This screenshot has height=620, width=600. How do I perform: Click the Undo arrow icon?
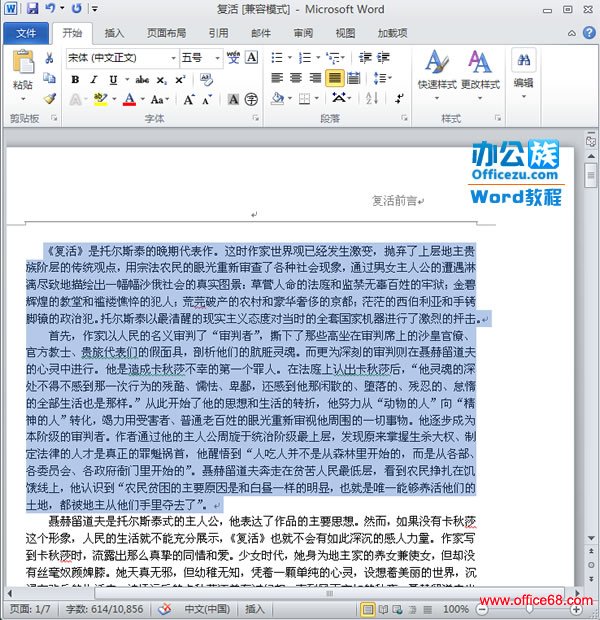tap(50, 8)
